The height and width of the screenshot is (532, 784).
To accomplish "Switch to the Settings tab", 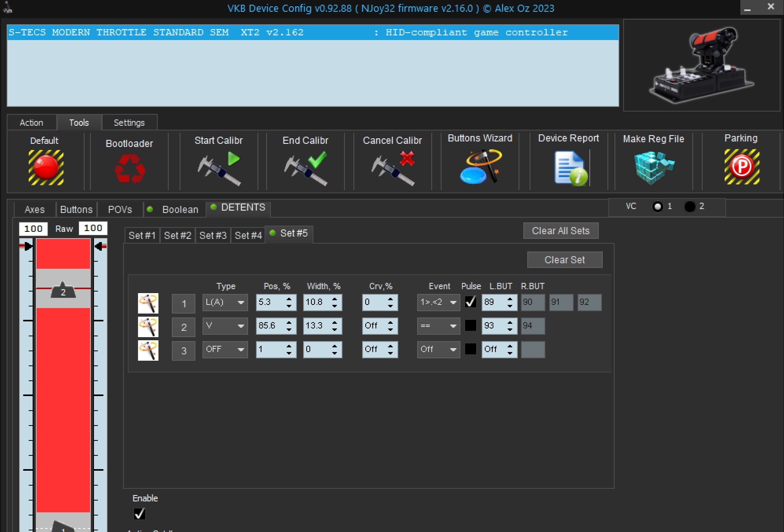I will tap(129, 123).
